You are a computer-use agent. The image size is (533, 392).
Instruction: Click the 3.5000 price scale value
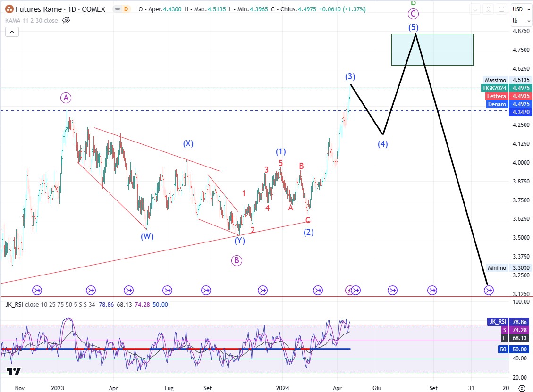click(521, 237)
